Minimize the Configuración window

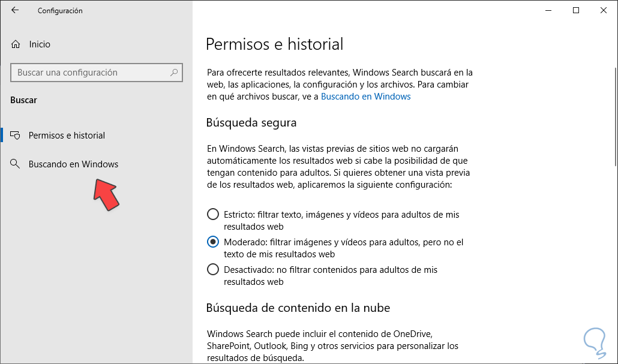coord(548,10)
